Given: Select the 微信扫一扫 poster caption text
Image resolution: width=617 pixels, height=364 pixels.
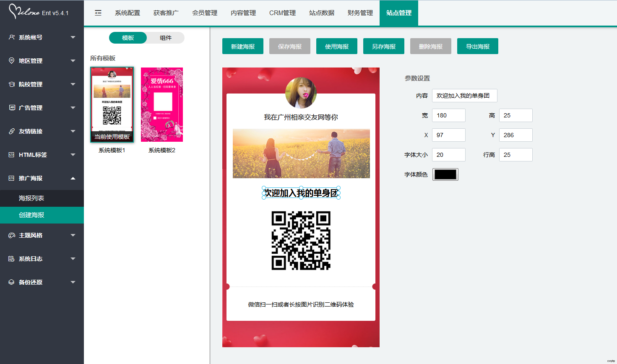Looking at the screenshot, I should tap(301, 304).
